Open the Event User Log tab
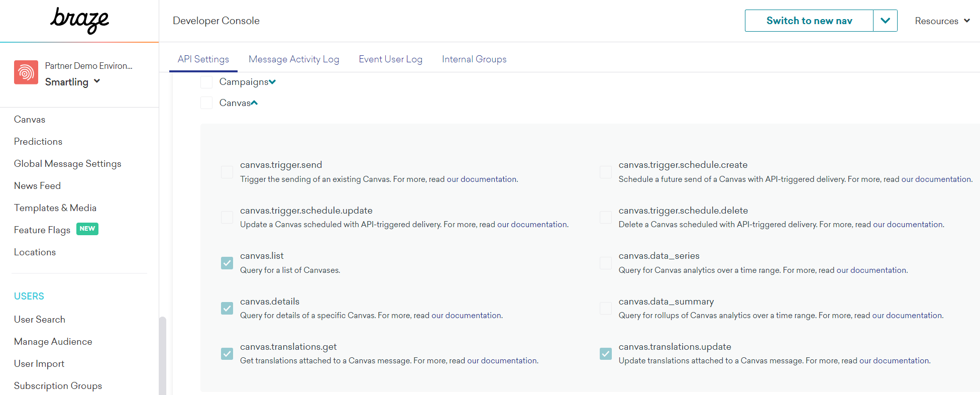 pos(390,59)
